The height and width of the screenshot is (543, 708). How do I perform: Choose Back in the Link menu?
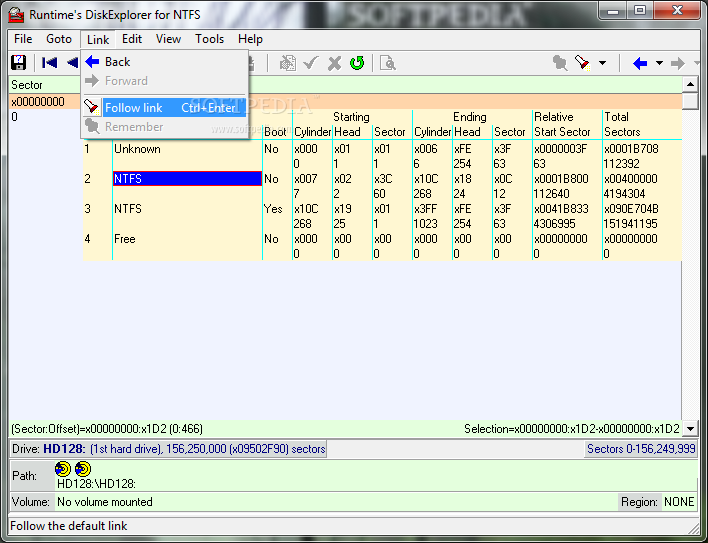click(165, 62)
